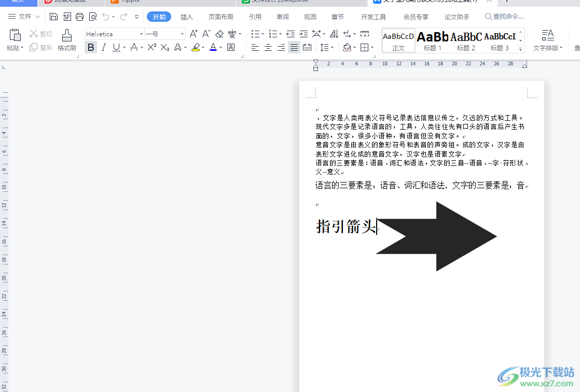Open the font size dropdown showing 一号

[164, 34]
